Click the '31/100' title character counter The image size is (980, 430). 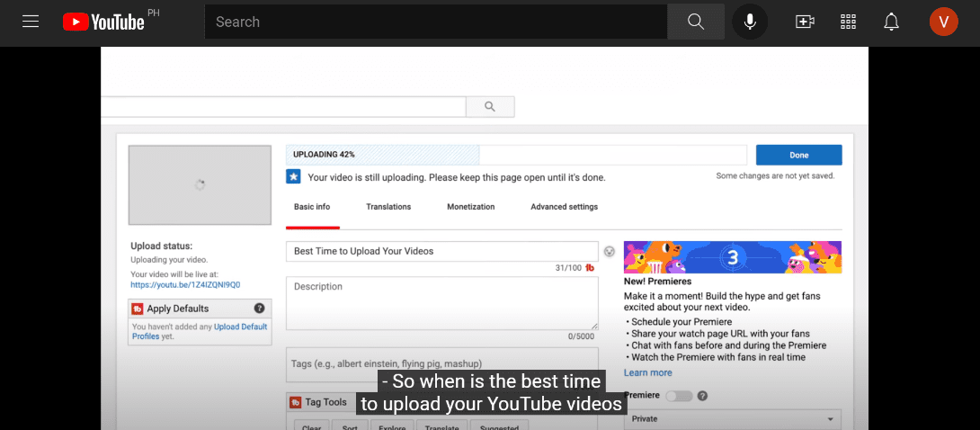click(568, 268)
